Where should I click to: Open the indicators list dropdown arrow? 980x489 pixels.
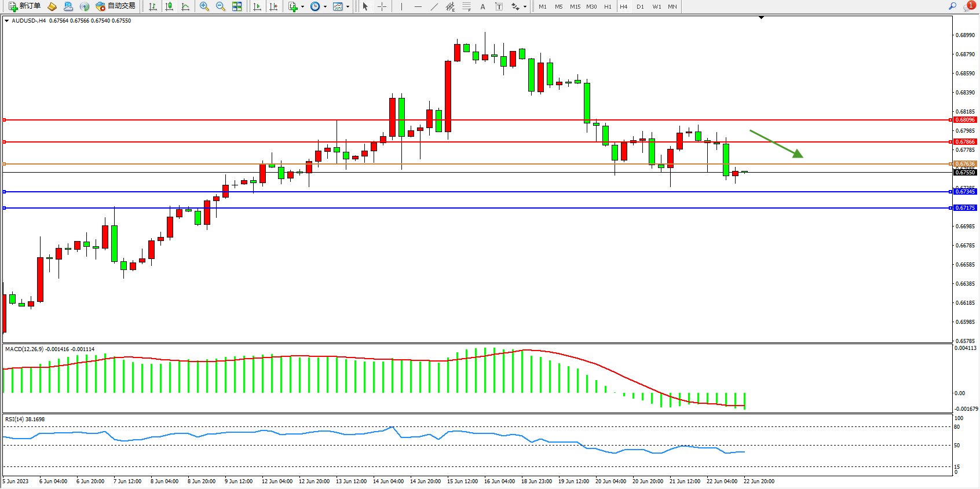302,7
